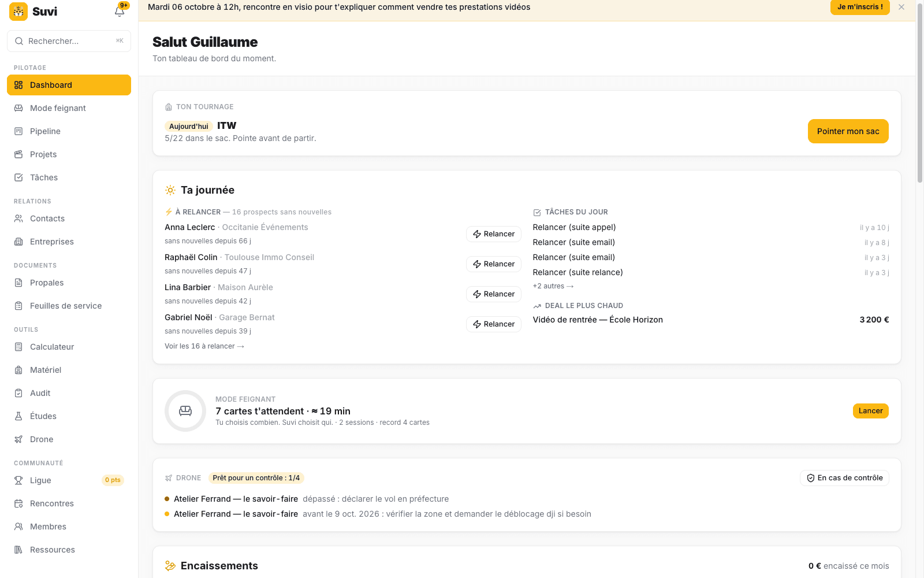Screen dimensions: 924x578
Task: Click the Calculateur icon in sidebar
Action: pyautogui.click(x=18, y=347)
